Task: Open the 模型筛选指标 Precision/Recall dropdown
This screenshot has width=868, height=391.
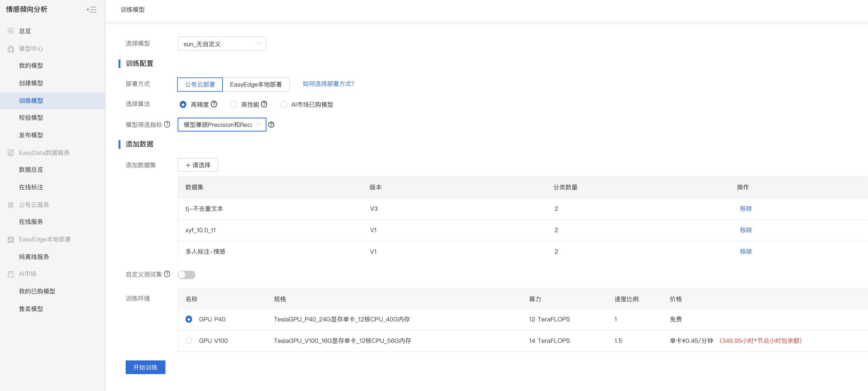Action: pos(222,125)
